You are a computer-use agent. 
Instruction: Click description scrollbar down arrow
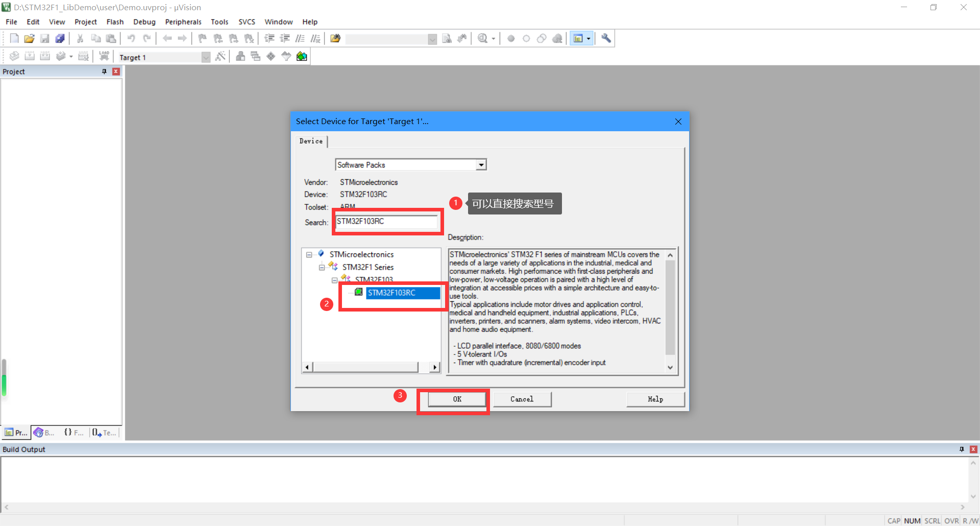pos(670,367)
